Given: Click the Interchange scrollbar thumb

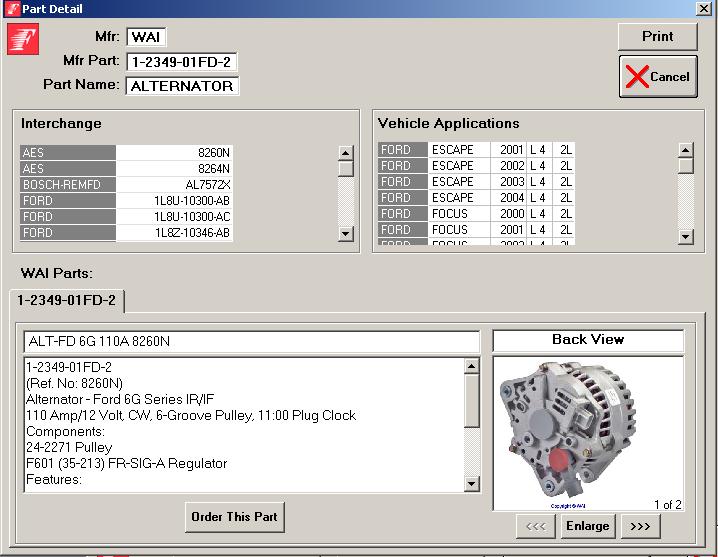Looking at the screenshot, I should pyautogui.click(x=346, y=169).
